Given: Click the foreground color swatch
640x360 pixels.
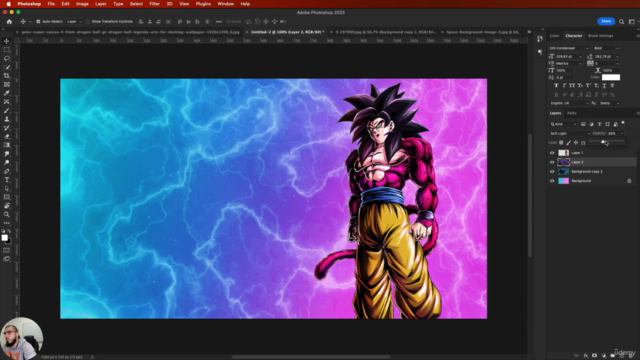Looking at the screenshot, I should 4,238.
